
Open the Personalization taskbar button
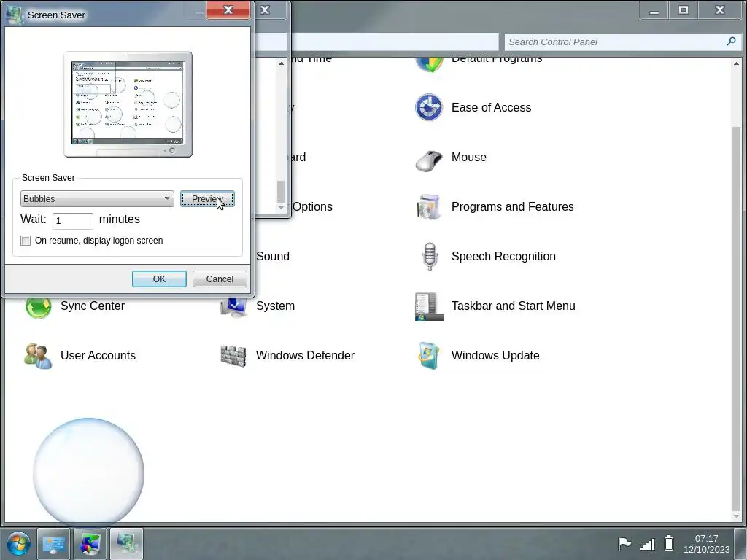coord(90,544)
